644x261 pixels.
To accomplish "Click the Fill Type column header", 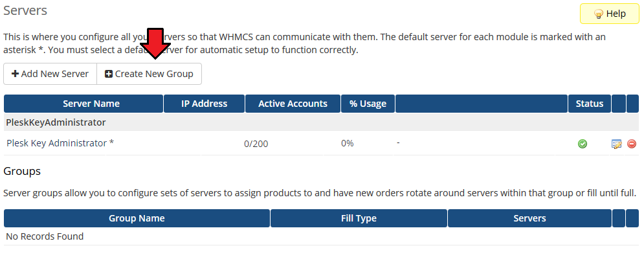I will click(359, 218).
